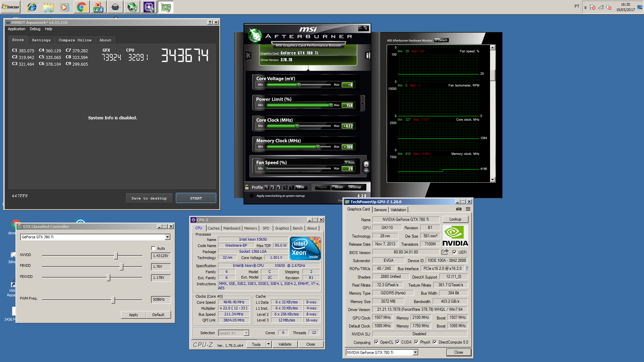The height and width of the screenshot is (362, 644).
Task: Click the GPU-Z taskbar icon
Action: click(165, 7)
